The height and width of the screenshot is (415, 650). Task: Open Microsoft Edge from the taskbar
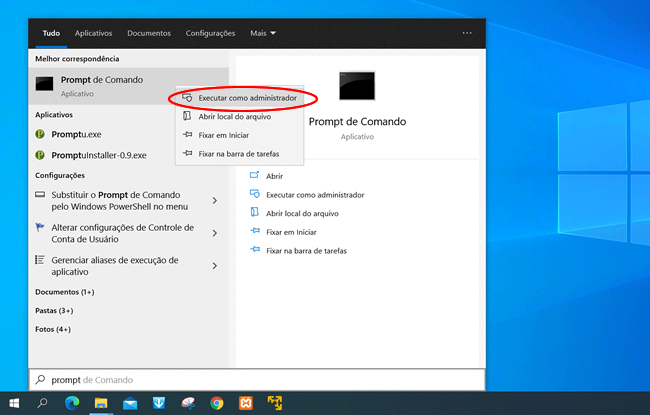pos(72,403)
